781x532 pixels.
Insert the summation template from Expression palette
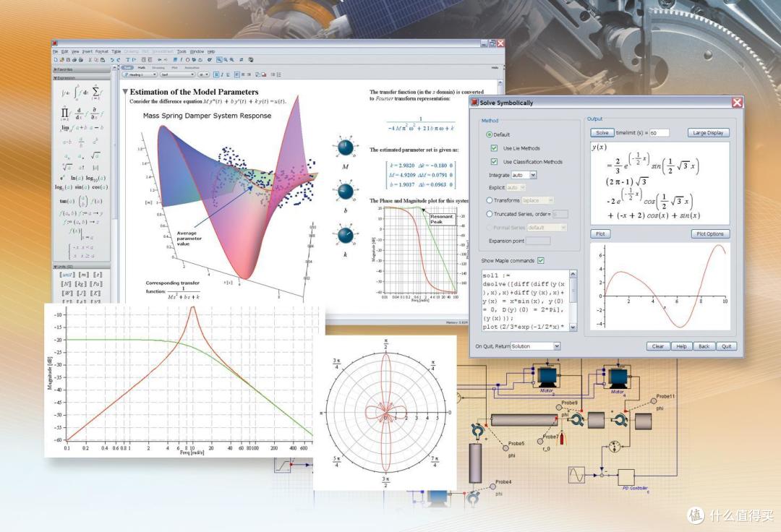click(x=96, y=92)
